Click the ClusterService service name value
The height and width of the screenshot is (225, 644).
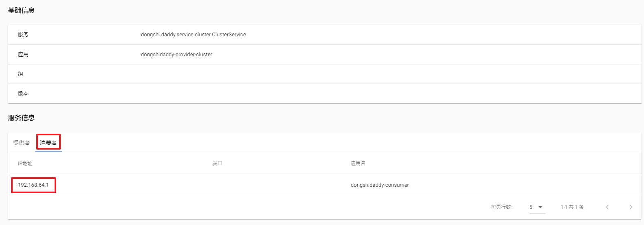point(193,35)
